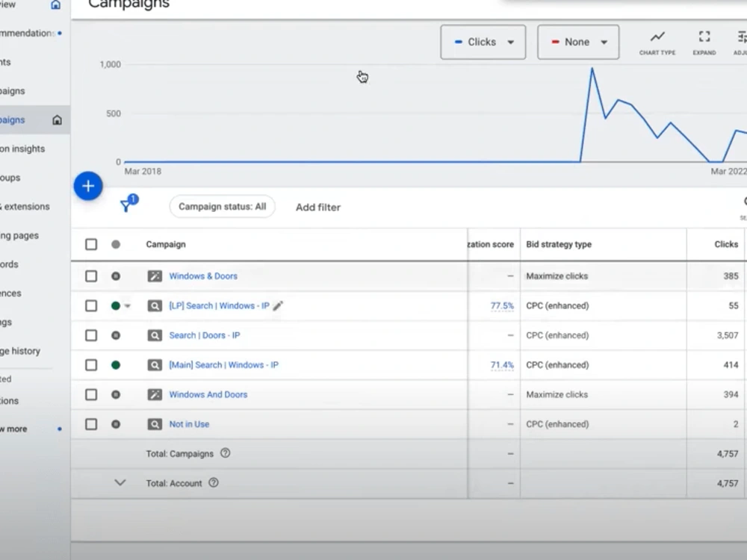
Task: Expand the Total: Account row chevron
Action: click(x=120, y=482)
